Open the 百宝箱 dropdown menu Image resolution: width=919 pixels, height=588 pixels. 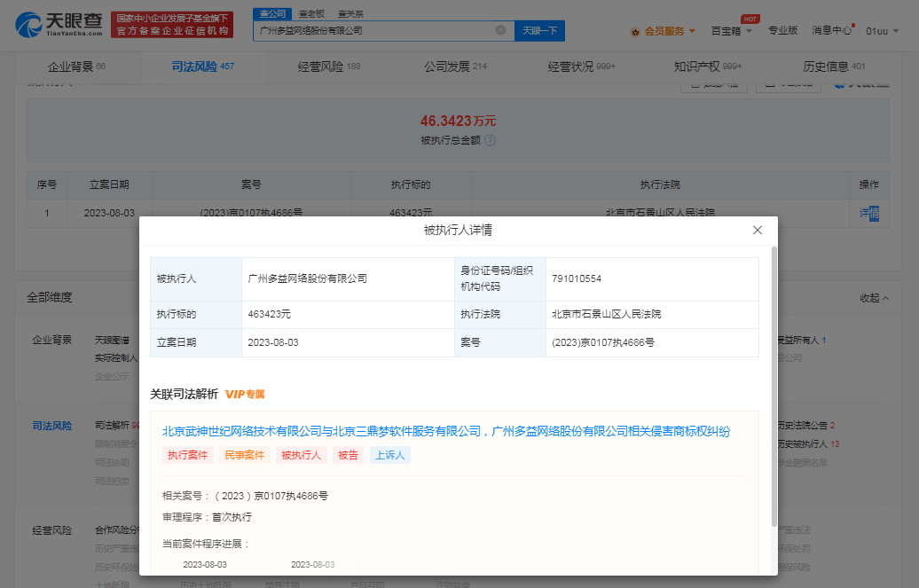(x=731, y=31)
